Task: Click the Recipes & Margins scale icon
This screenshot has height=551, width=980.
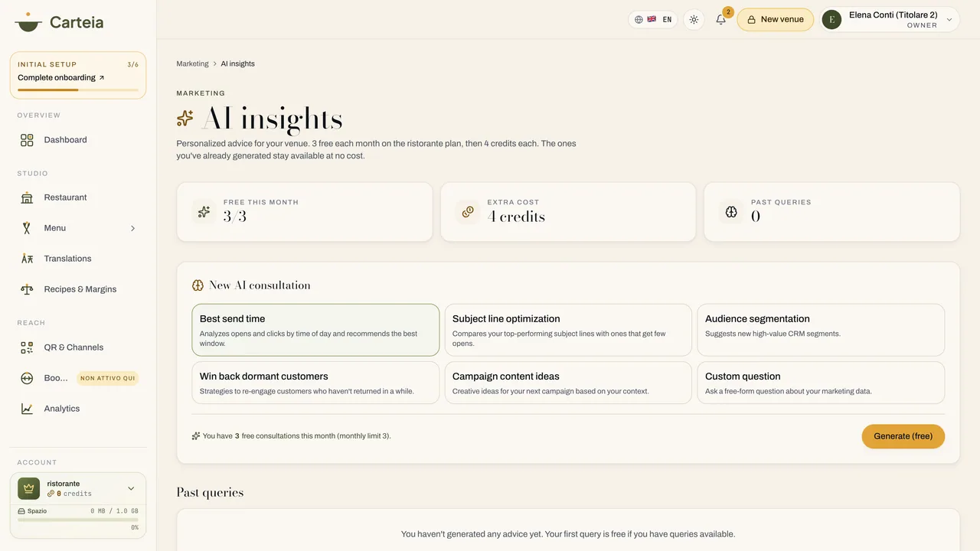Action: click(27, 289)
